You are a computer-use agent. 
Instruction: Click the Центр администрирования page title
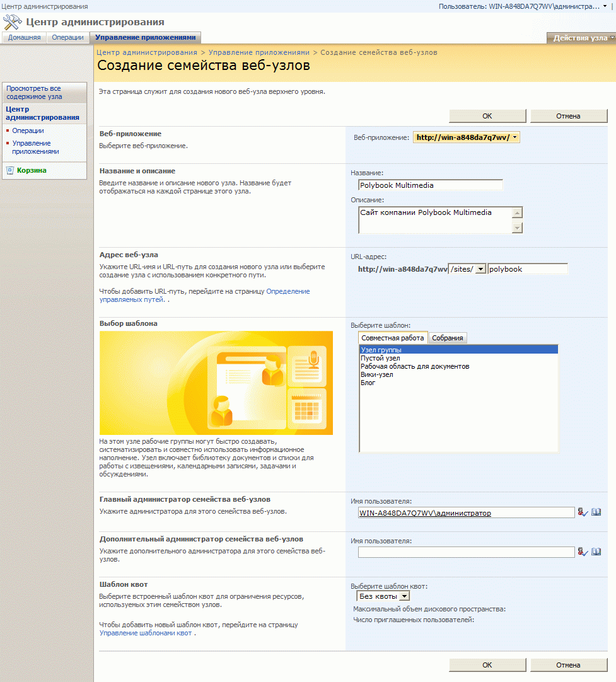click(x=95, y=22)
